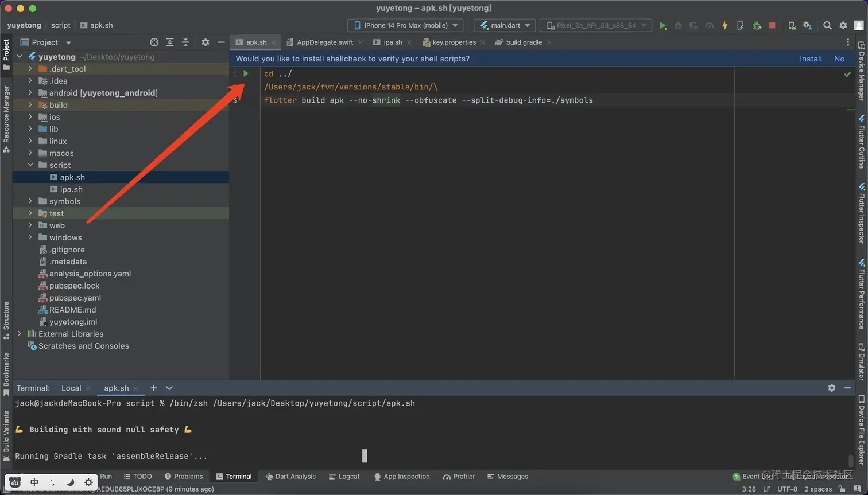Click the terminal panel scrollbar
The width and height of the screenshot is (868, 495).
click(851, 461)
